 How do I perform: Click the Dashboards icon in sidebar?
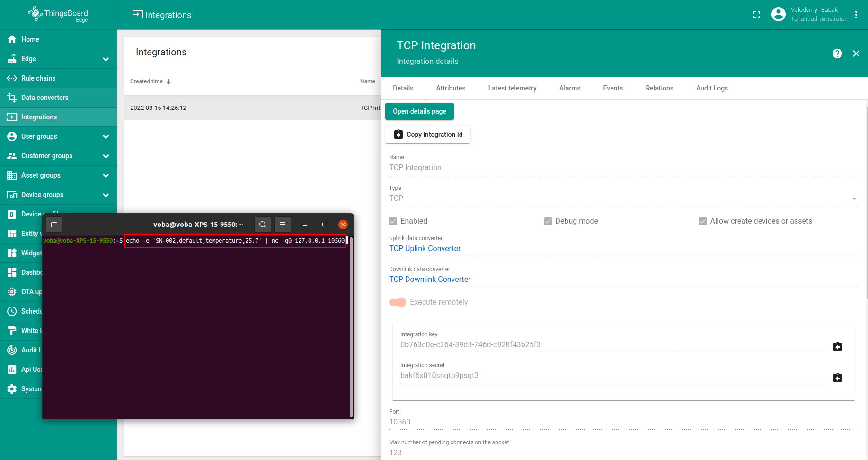coord(12,272)
